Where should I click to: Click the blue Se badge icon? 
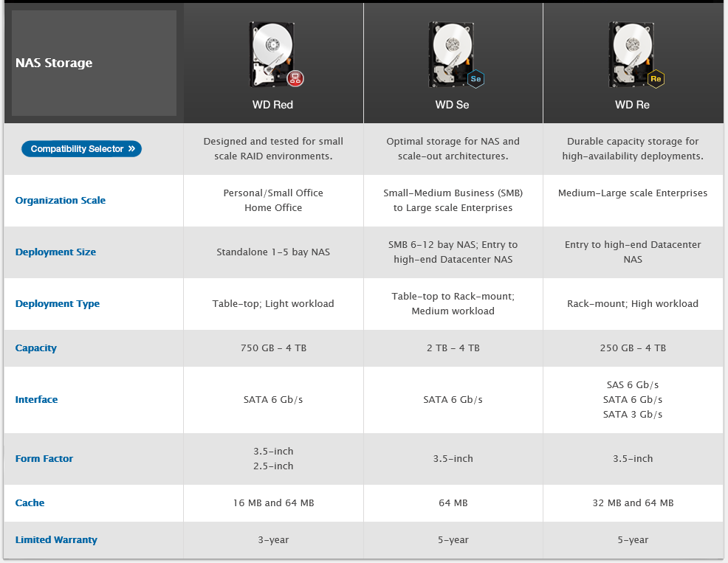coord(475,78)
